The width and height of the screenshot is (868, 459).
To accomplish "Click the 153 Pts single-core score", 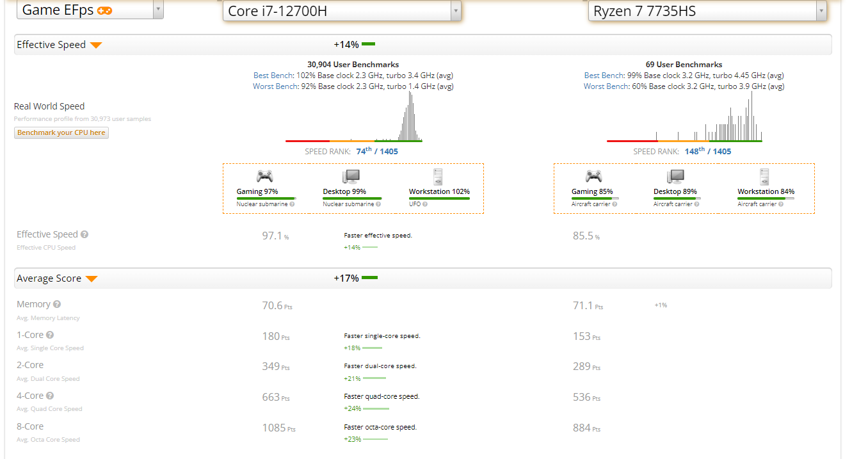I will click(x=586, y=337).
